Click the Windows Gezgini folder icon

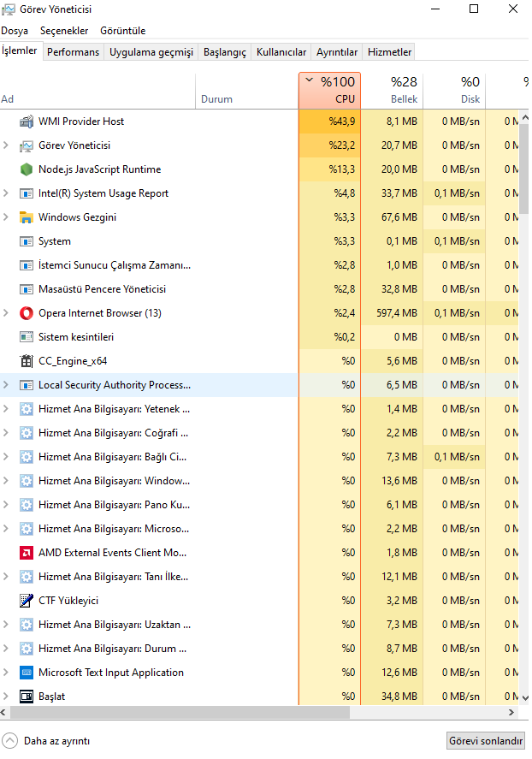27,217
